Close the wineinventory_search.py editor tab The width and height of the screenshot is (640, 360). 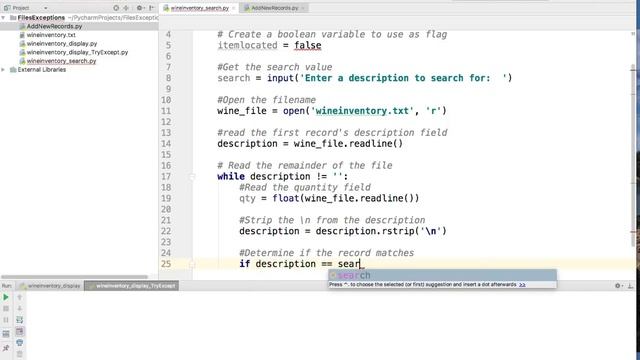tap(234, 8)
